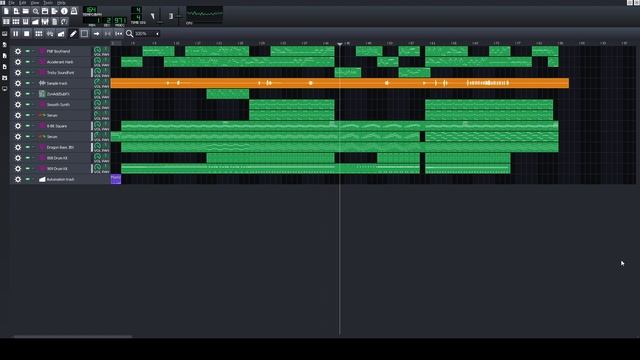This screenshot has width=640, height=360.
Task: Open track menu for 808 Drum Kit
Action: point(18,158)
